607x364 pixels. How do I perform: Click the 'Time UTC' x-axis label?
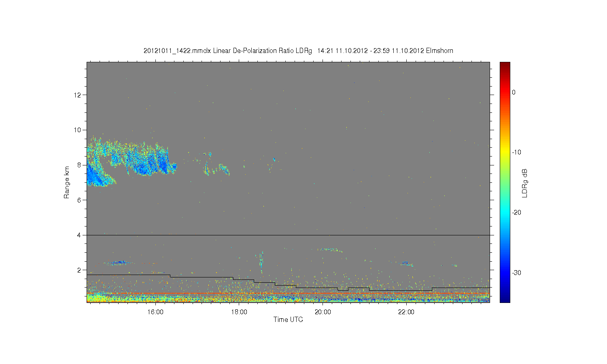coord(288,320)
